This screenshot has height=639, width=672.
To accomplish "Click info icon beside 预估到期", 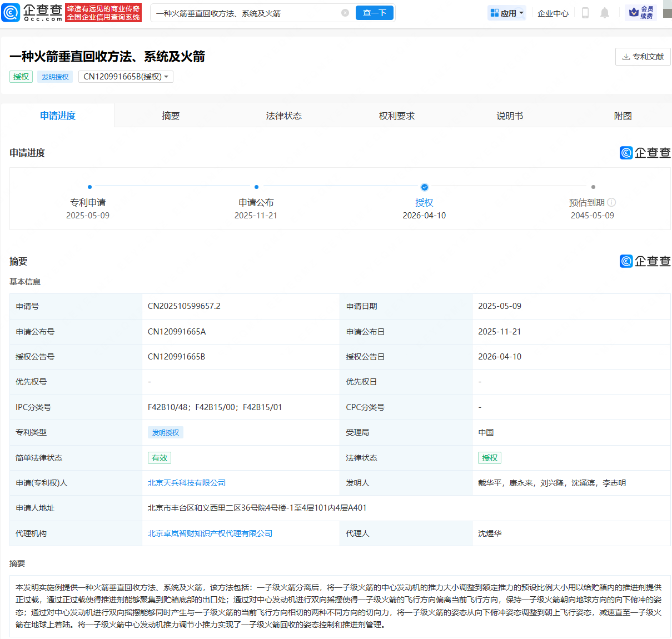I will click(611, 203).
